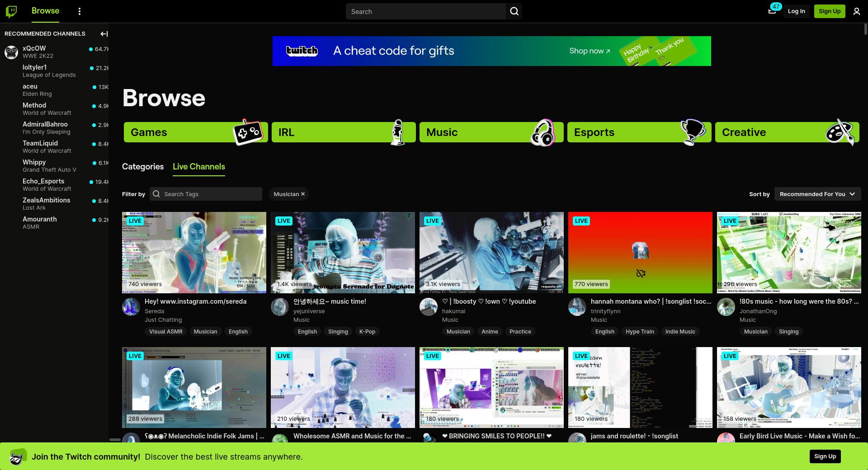
Task: Click the K-Pop tag
Action: 367,331
